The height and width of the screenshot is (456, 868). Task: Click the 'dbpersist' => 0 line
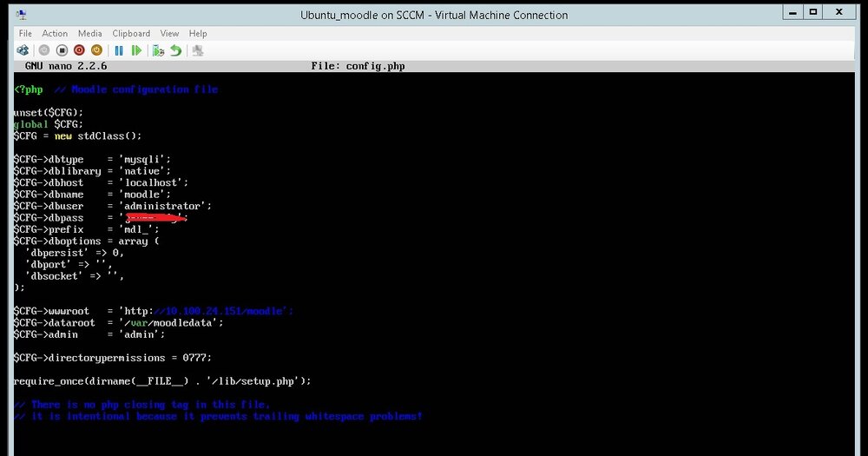[75, 253]
